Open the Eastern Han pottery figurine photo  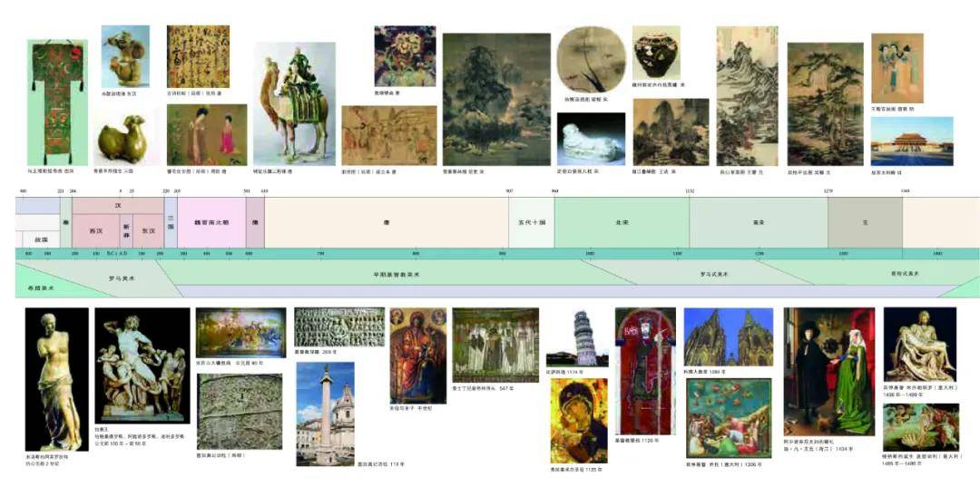pyautogui.click(x=125, y=56)
